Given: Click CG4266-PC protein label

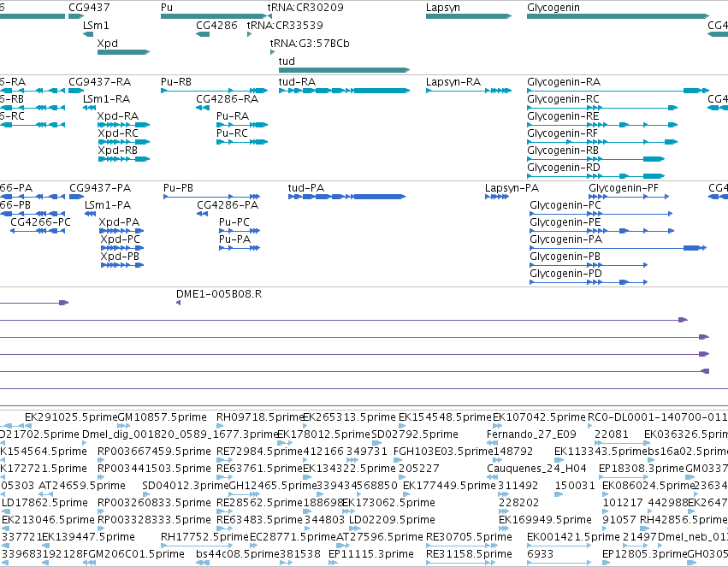Looking at the screenshot, I should point(40,222).
